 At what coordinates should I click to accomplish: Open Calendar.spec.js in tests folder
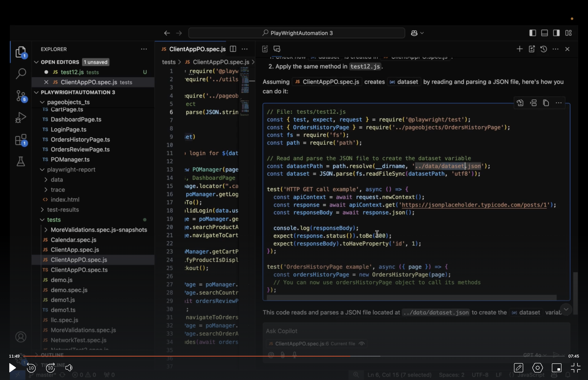(x=73, y=240)
